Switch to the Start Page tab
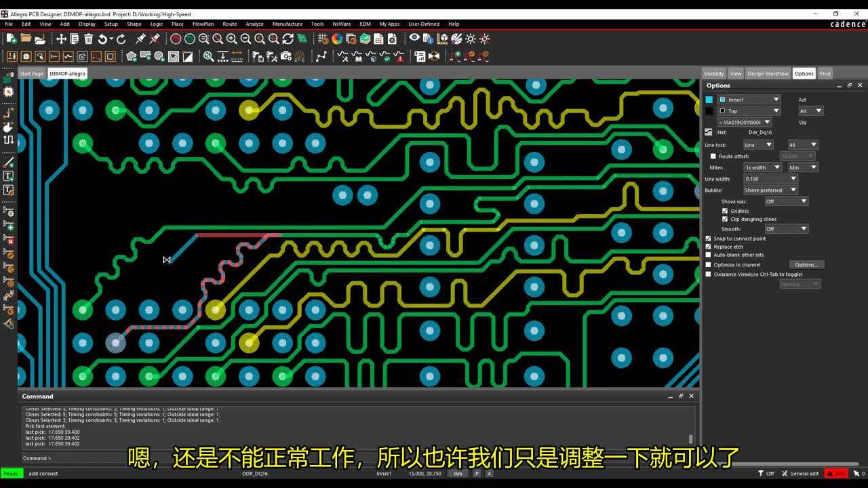868x488 pixels. 31,73
